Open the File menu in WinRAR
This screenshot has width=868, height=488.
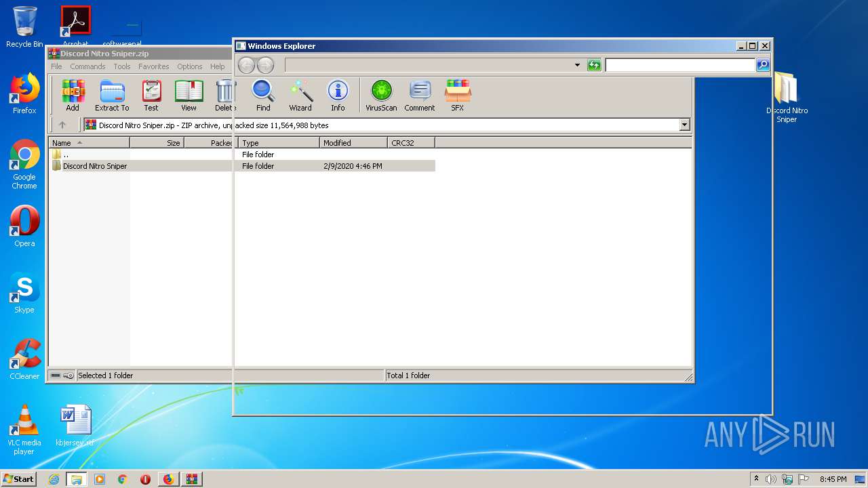click(56, 66)
